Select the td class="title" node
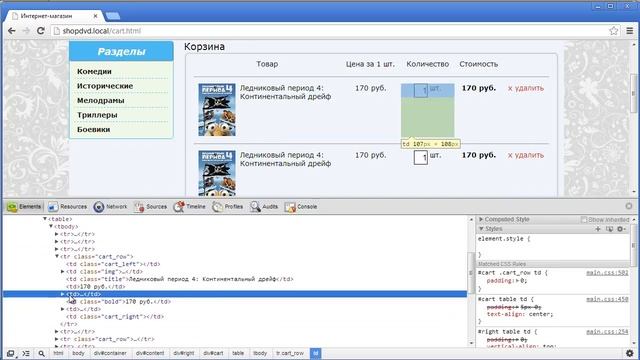Image resolution: width=640 pixels, height=360 pixels. click(x=180, y=279)
